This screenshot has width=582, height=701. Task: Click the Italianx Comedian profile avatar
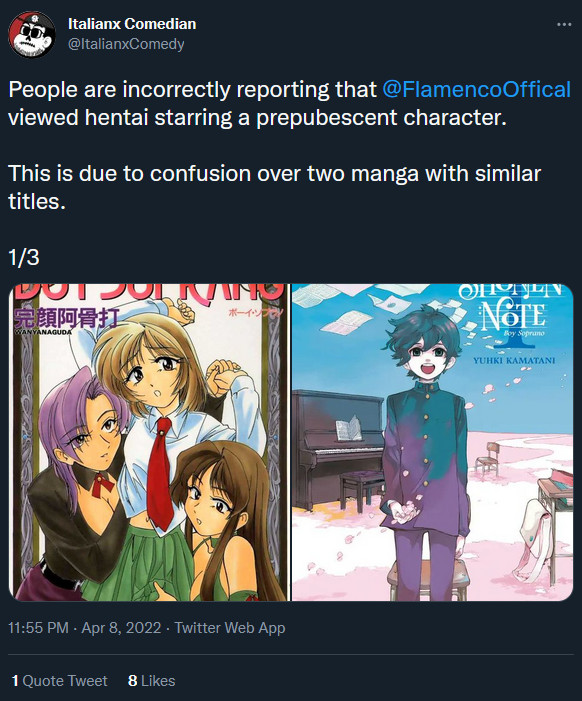[32, 34]
